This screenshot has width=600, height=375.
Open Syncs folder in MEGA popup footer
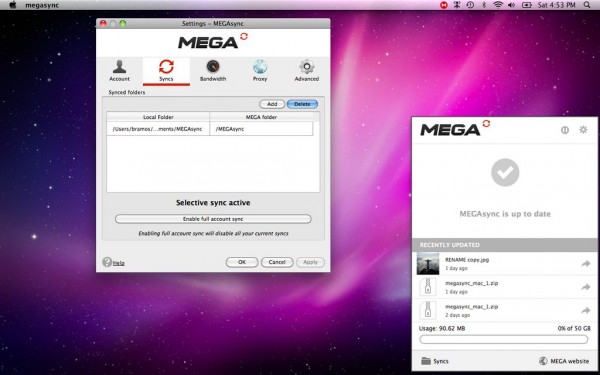435,361
